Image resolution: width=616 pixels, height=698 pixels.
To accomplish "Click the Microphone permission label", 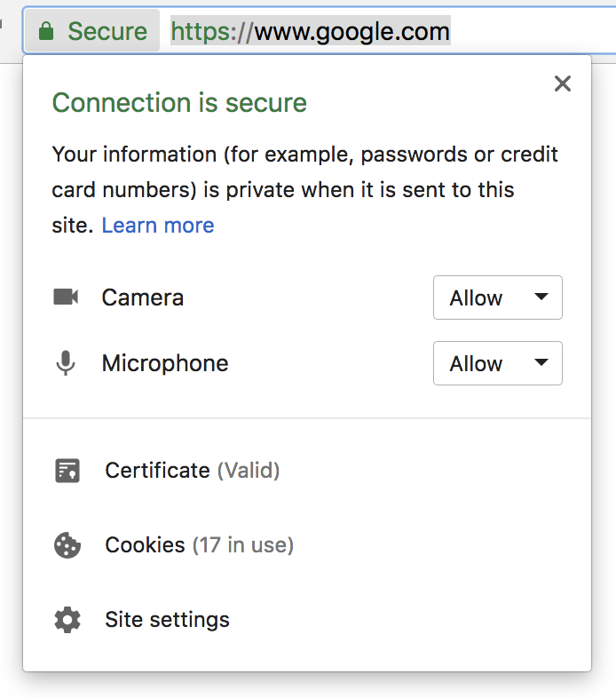I will click(164, 363).
